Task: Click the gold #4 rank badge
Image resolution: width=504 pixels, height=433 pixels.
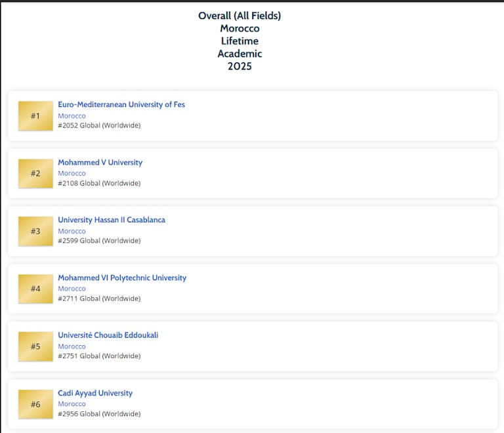Action: click(x=35, y=289)
